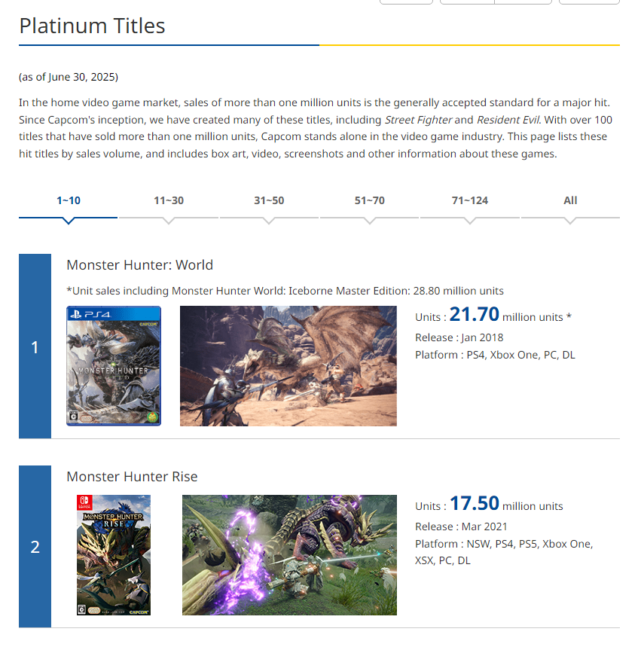Image resolution: width=644 pixels, height=647 pixels.
Task: Click the Monster Hunter Rise title
Action: tap(132, 477)
